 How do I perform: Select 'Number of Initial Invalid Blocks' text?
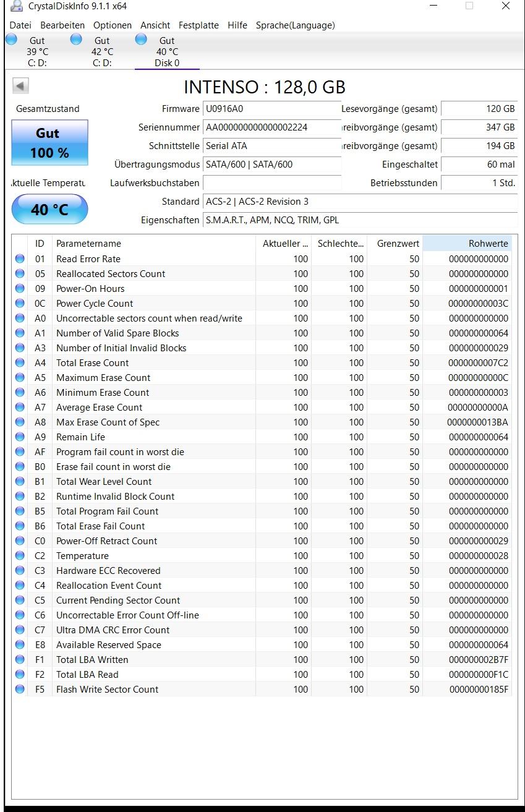coord(121,348)
